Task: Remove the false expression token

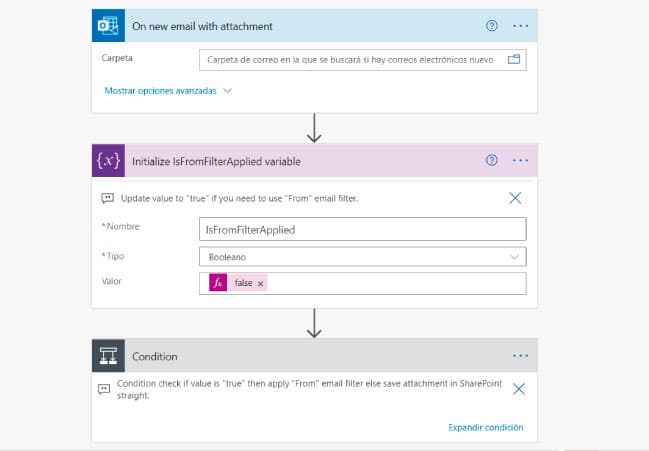Action: tap(261, 284)
